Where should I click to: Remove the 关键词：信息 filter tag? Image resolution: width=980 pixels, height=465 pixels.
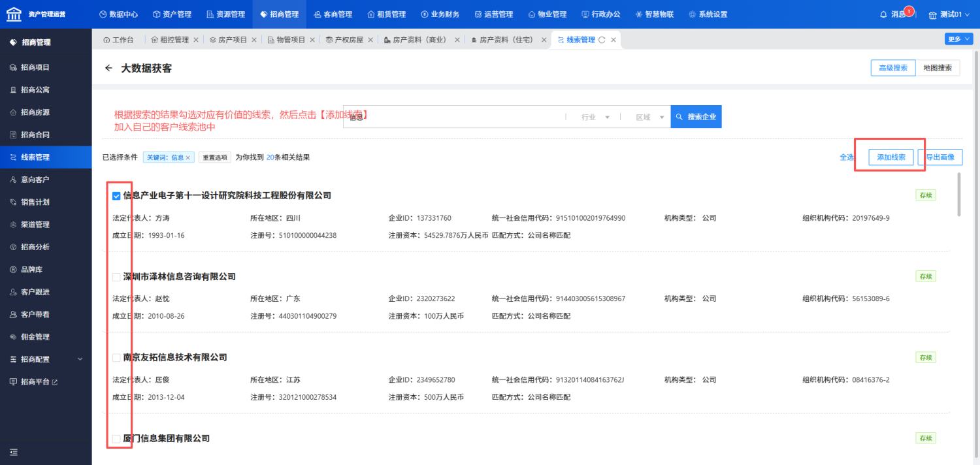188,157
